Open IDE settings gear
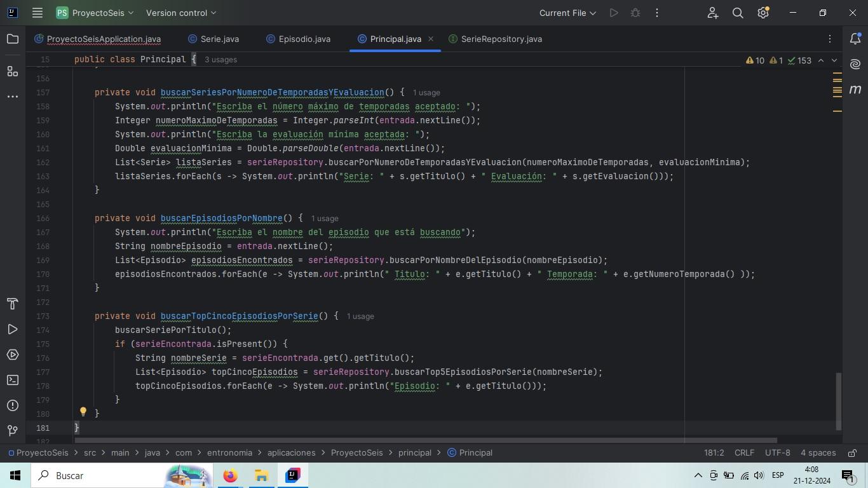The width and height of the screenshot is (868, 488). (x=763, y=13)
